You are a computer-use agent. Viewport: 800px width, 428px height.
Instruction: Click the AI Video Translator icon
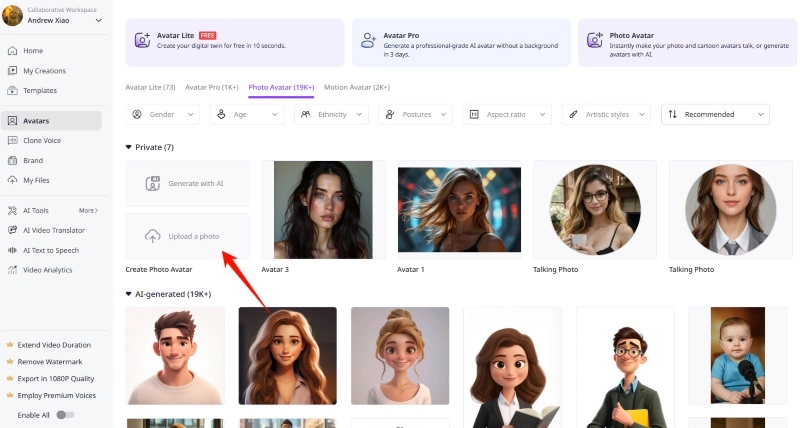pos(12,230)
